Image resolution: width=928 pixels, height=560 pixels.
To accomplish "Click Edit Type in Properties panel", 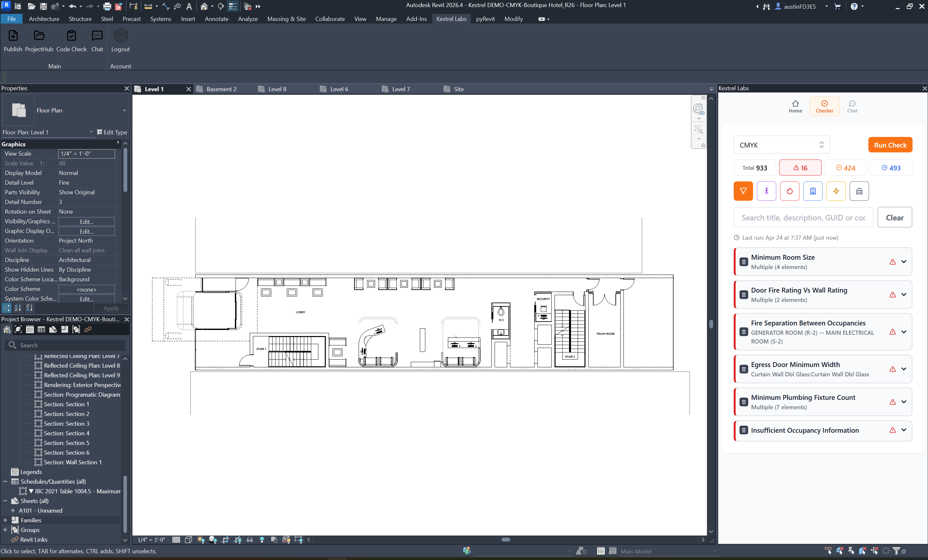I will [x=112, y=132].
